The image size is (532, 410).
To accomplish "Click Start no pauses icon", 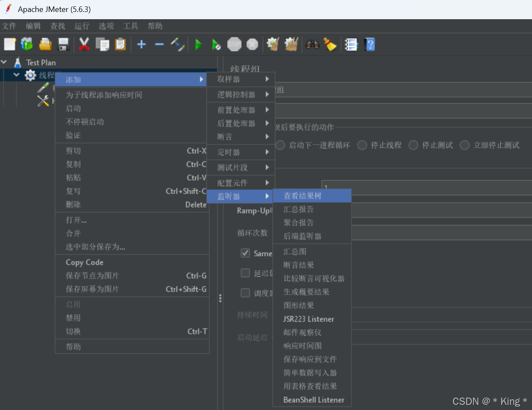I will tap(216, 44).
